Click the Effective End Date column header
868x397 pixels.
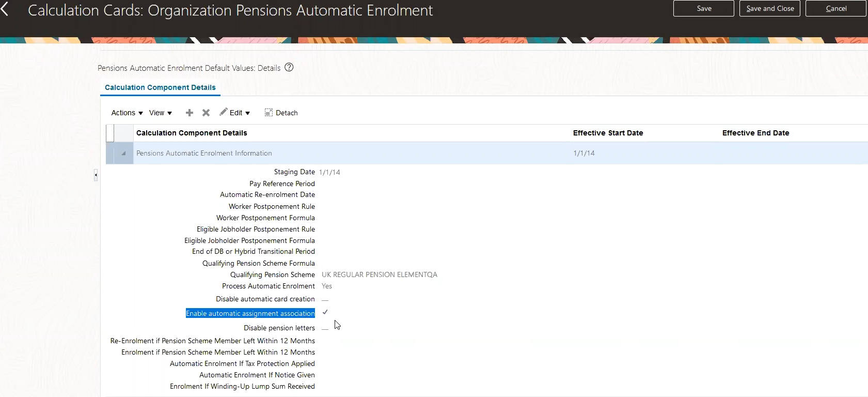click(x=755, y=133)
